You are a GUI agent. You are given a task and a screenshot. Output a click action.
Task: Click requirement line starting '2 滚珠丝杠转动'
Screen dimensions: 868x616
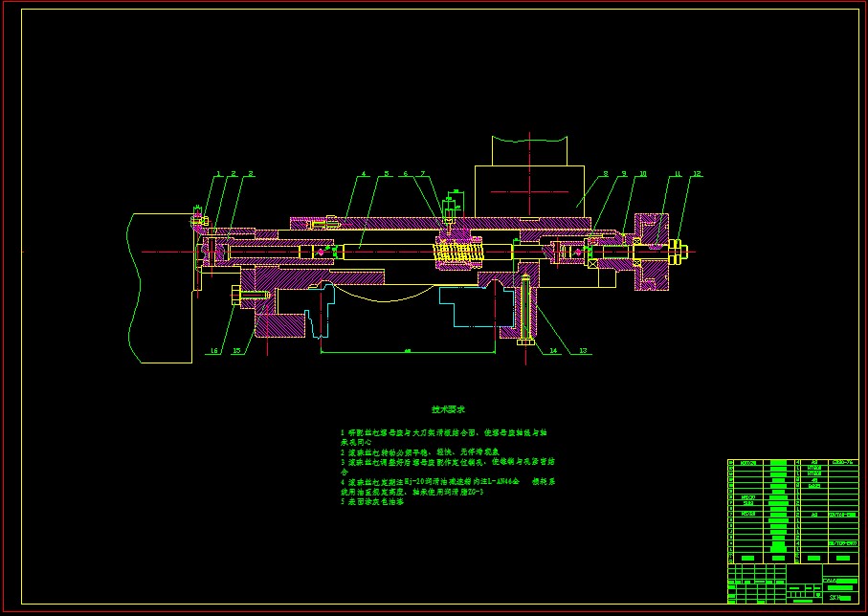click(420, 452)
